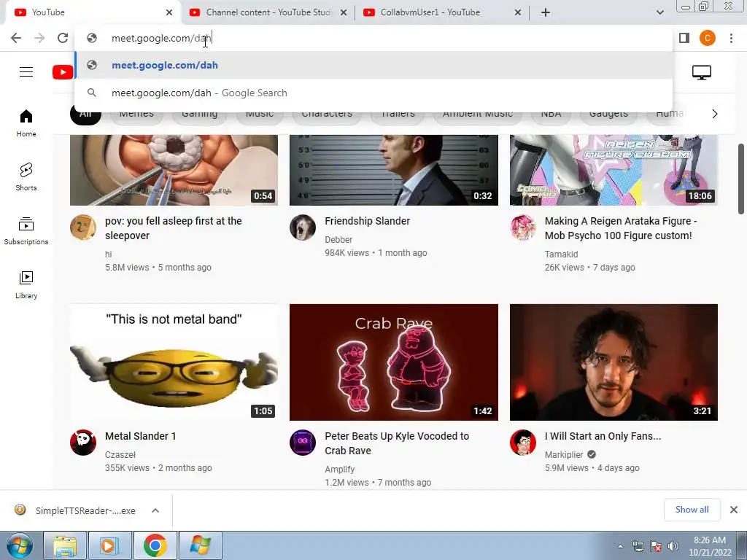The height and width of the screenshot is (560, 747).
Task: Click Amplify channel name
Action: [x=340, y=470]
